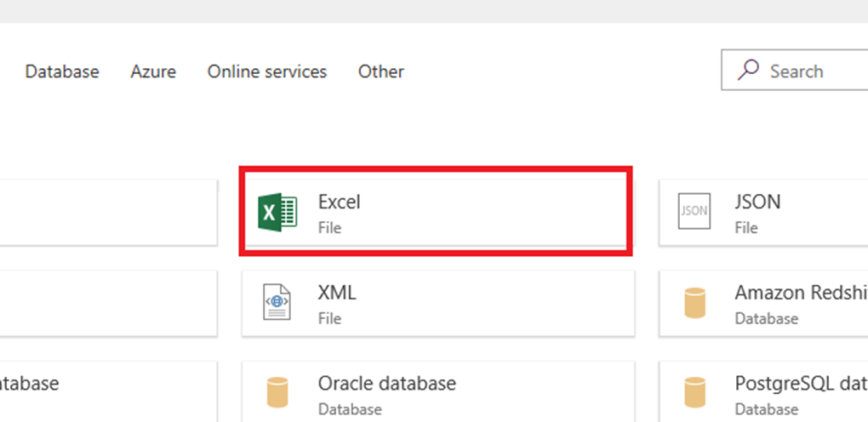Focus the Search input field
Screen dimensions: 868x422
pos(808,71)
